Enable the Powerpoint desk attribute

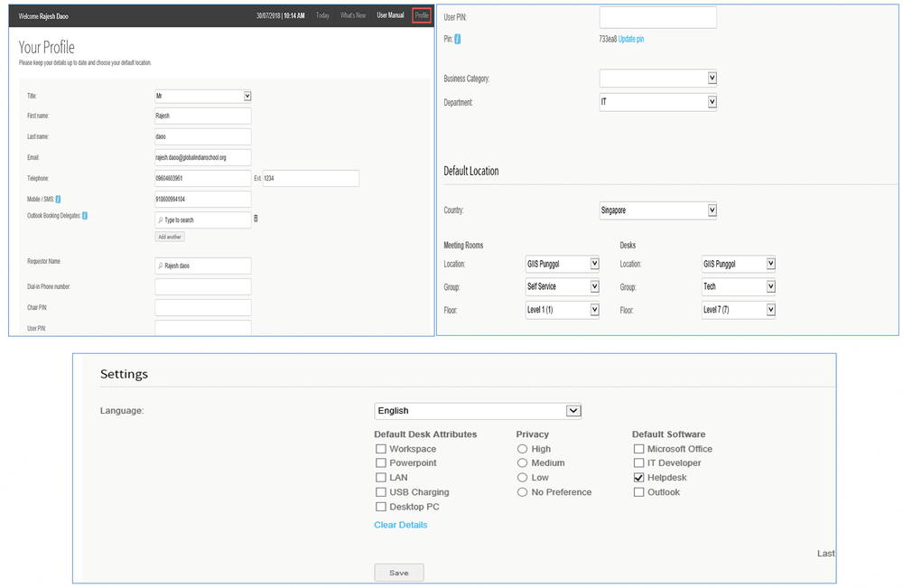[x=381, y=463]
